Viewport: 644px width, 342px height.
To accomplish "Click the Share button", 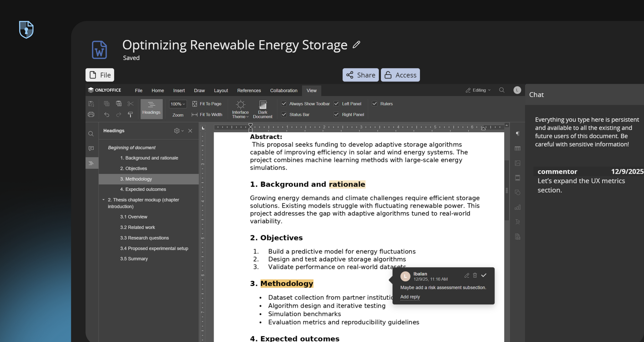I will (360, 75).
